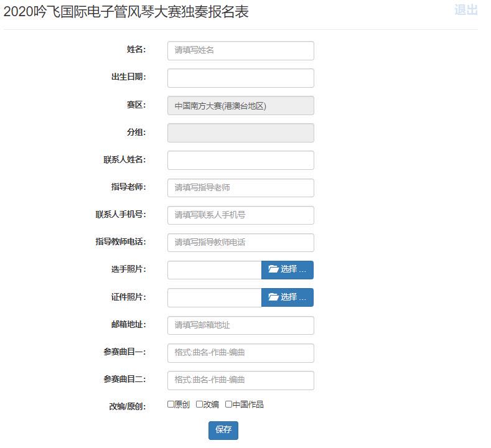Click the 联系人姓名 input box
491x448 pixels.
pos(240,161)
